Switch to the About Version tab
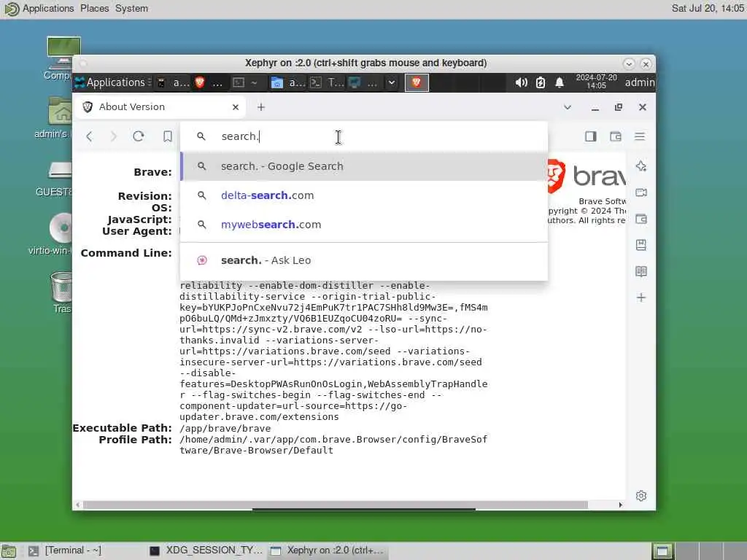747x560 pixels. click(160, 107)
